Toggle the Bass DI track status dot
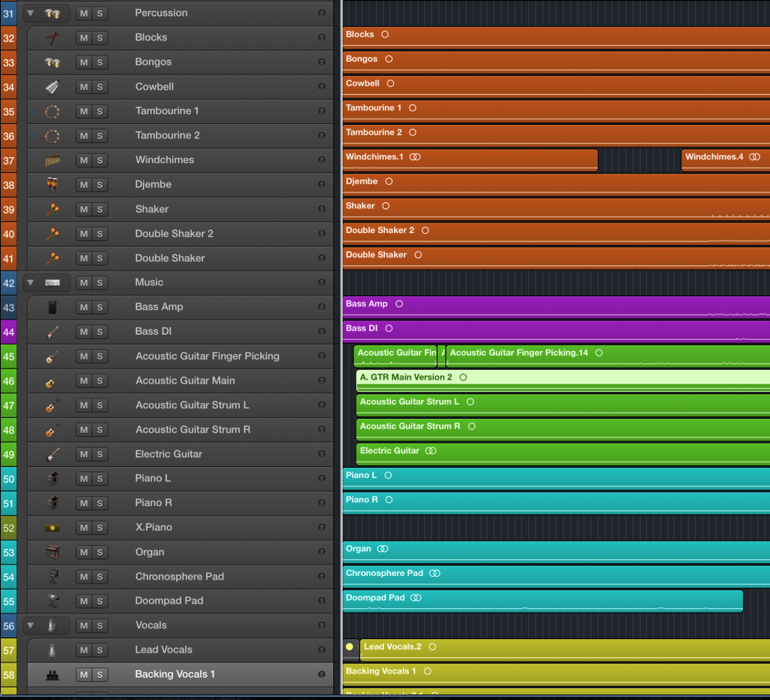The width and height of the screenshot is (770, 700). point(322,332)
